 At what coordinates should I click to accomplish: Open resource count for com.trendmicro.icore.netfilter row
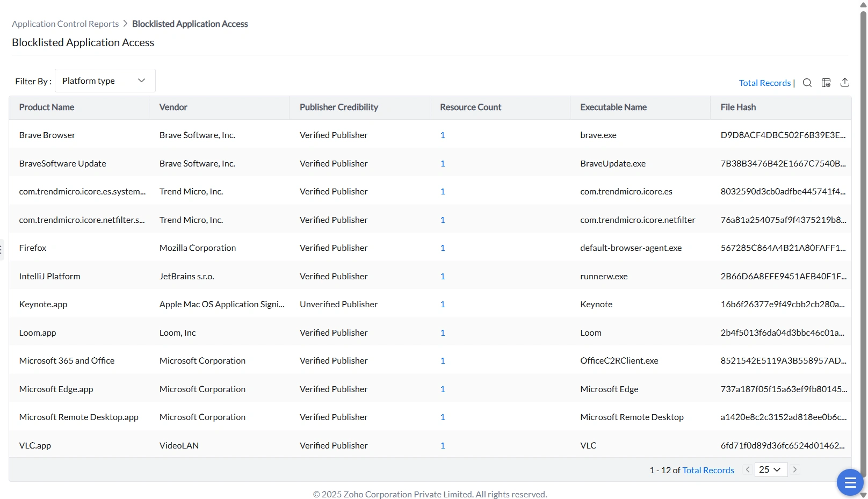click(443, 220)
